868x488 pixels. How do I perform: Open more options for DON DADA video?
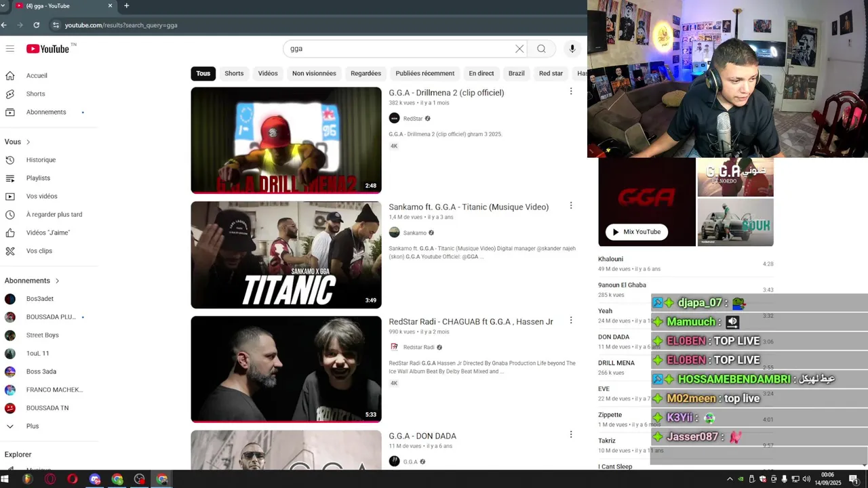point(571,434)
